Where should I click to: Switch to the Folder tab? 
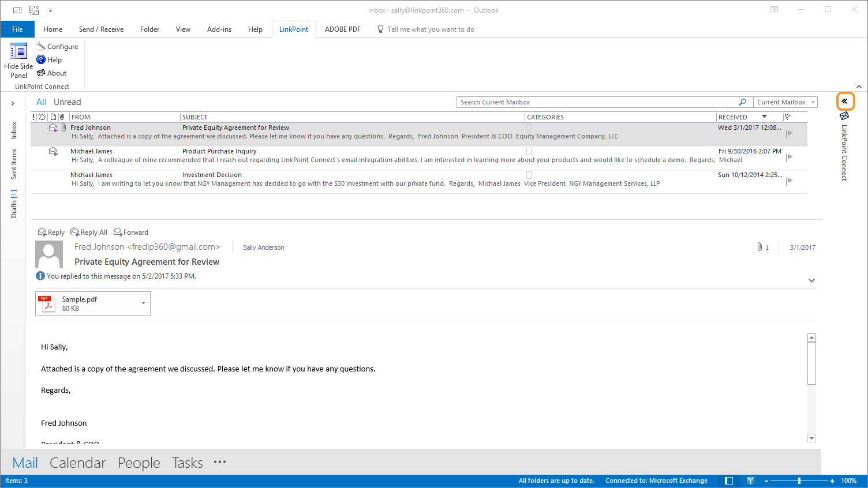coord(149,29)
